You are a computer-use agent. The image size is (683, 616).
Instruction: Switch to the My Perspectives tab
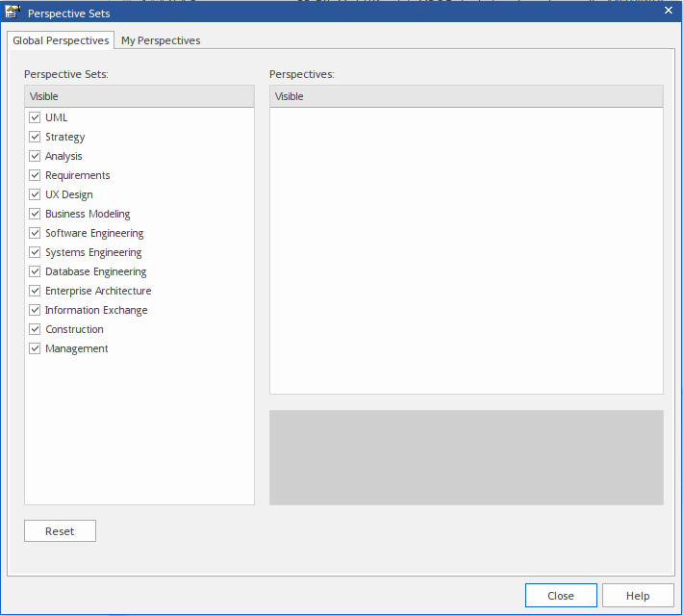(x=161, y=40)
